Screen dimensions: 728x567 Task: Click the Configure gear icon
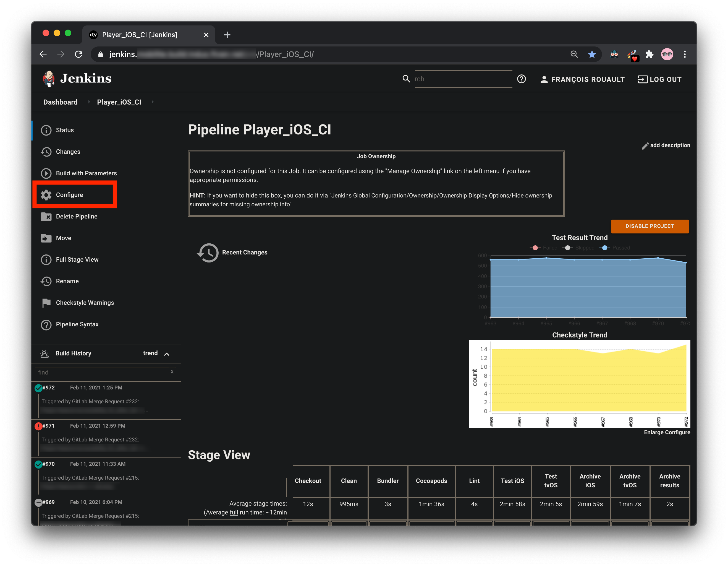[46, 195]
